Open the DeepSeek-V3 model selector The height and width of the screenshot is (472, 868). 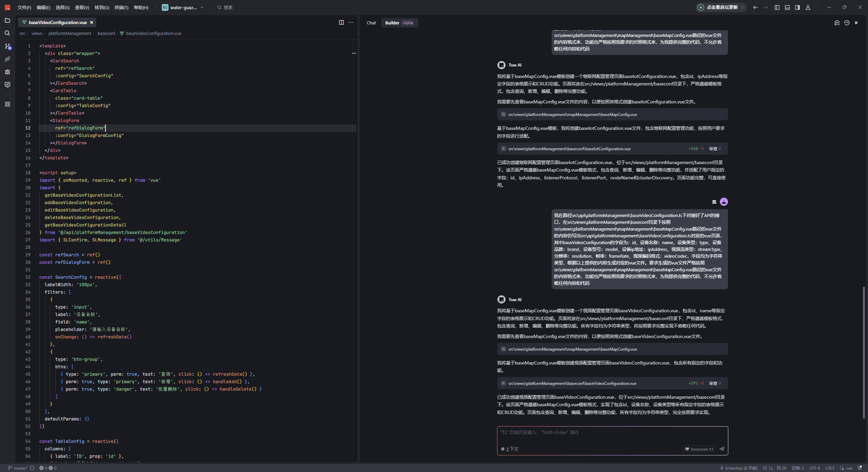[699, 449]
